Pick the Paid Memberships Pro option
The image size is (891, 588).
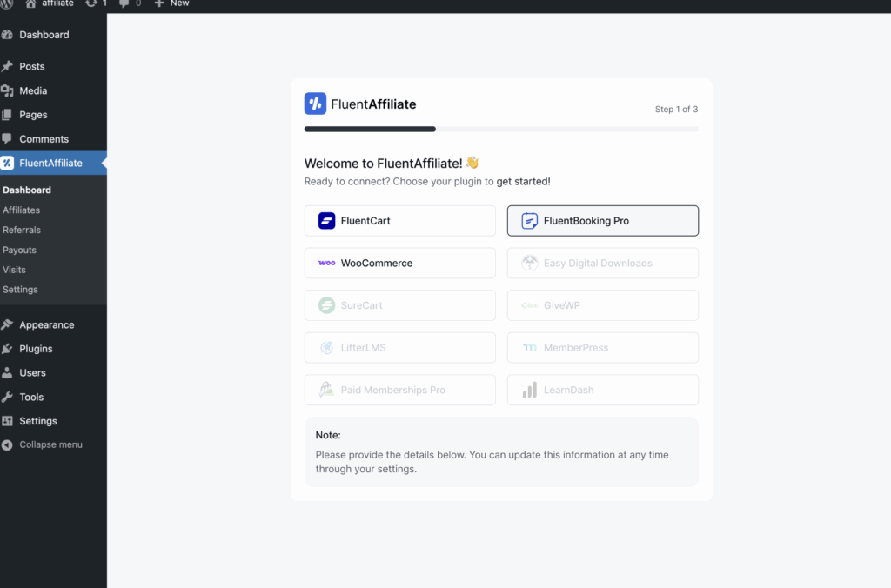tap(400, 391)
